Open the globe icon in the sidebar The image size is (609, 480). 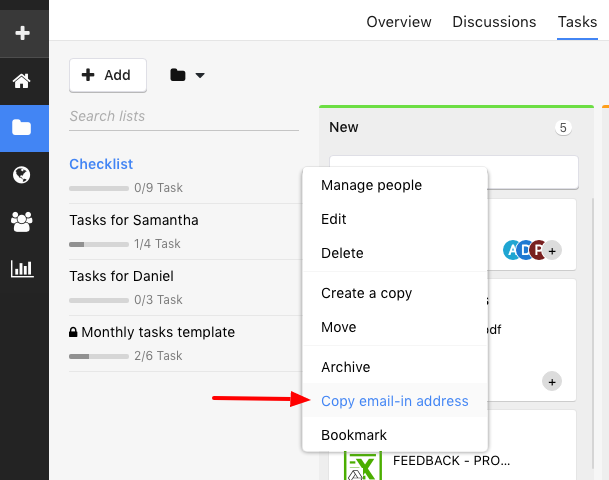(22, 175)
